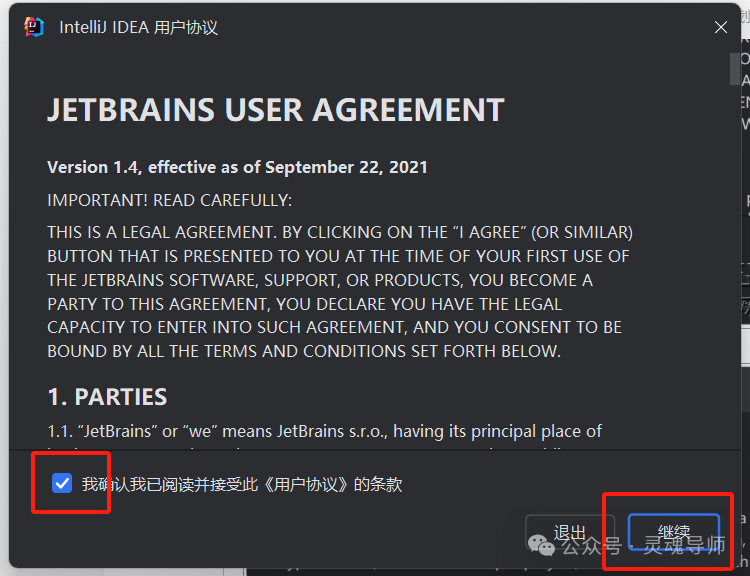Click the clause 1.1 JetBrains definition text
Screen dimensions: 750x576
(x=325, y=431)
